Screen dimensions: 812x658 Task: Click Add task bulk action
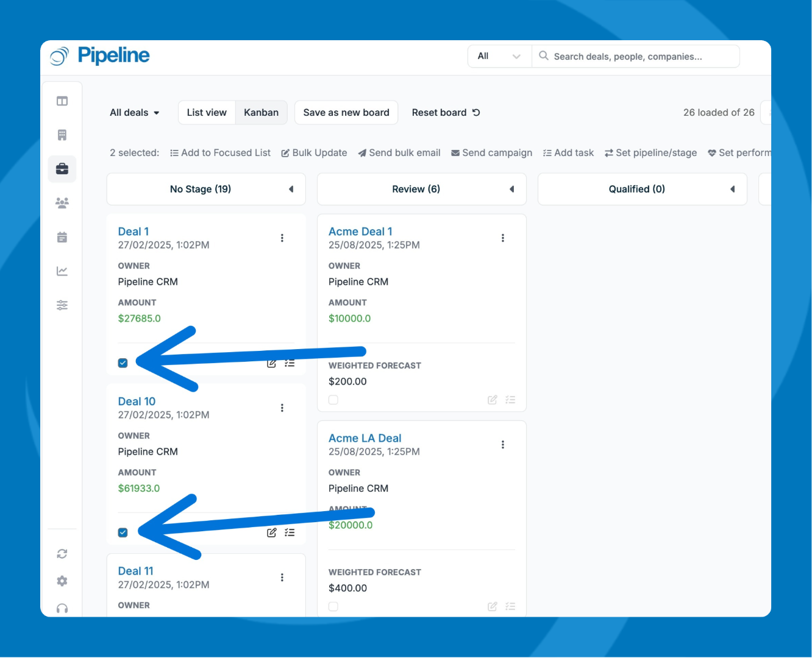[x=568, y=153]
